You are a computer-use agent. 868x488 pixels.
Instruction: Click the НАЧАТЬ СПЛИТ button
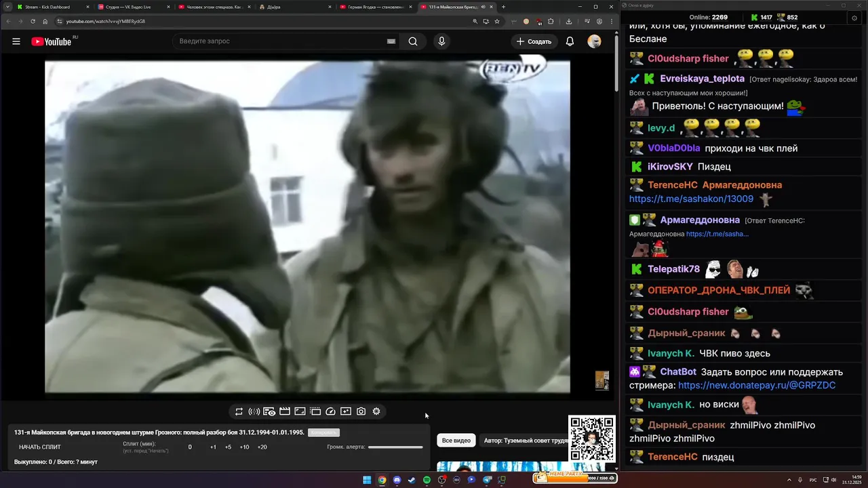pos(40,447)
